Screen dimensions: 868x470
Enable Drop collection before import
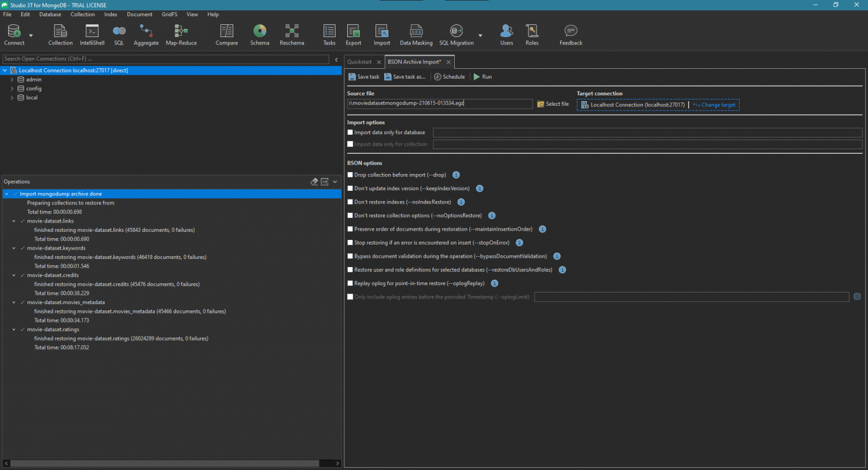click(x=350, y=175)
